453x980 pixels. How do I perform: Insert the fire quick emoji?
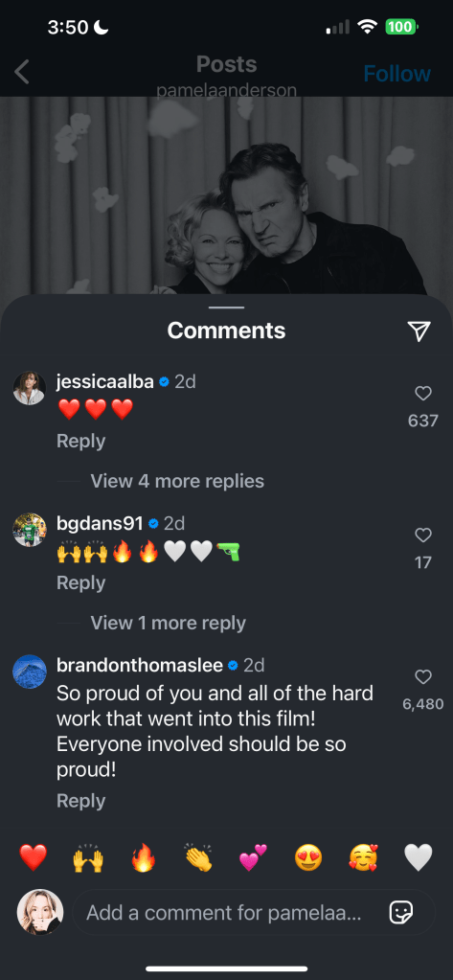(x=143, y=856)
